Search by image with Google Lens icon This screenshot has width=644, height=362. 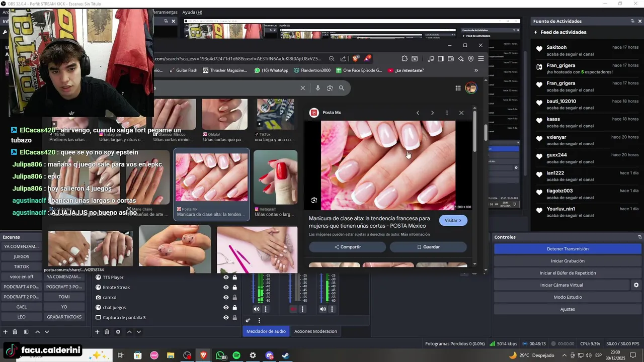(330, 88)
